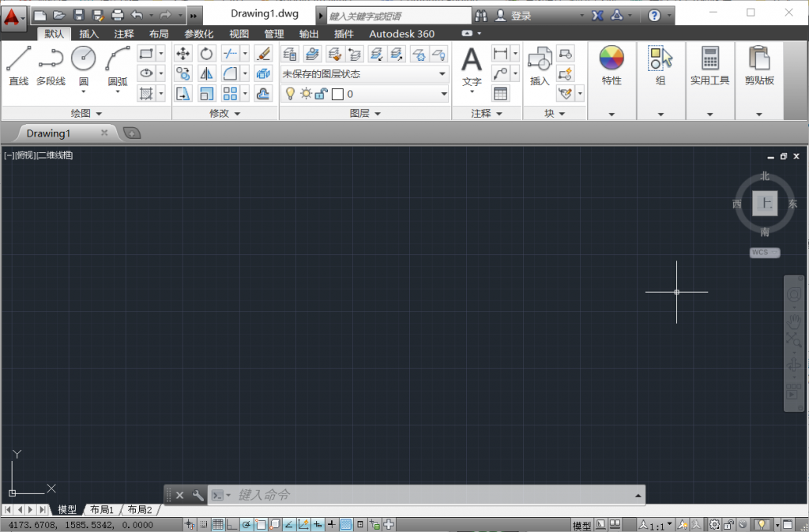Select the Copy objects tool
This screenshot has height=532, width=809.
coord(182,73)
